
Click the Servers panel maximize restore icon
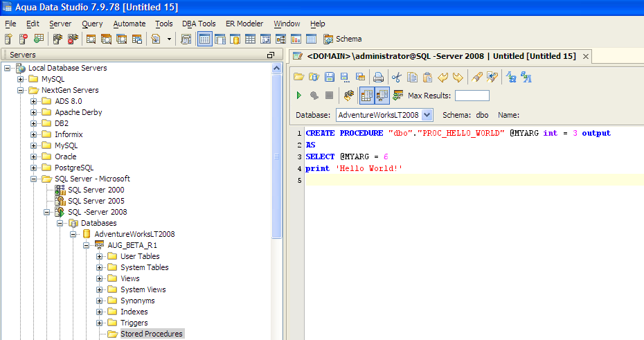tap(271, 55)
